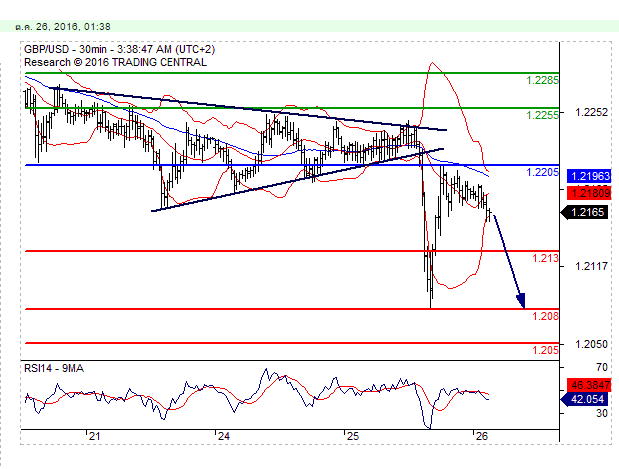Click the date axis marker 26
This screenshot has width=619, height=469.
tap(482, 436)
